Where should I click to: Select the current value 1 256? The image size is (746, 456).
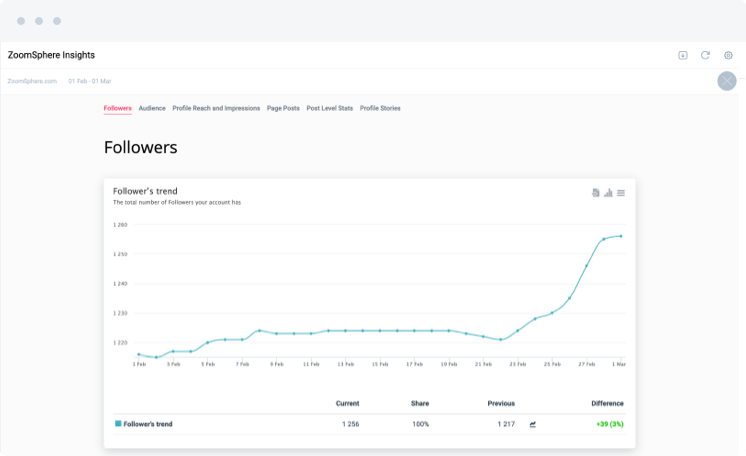point(350,424)
